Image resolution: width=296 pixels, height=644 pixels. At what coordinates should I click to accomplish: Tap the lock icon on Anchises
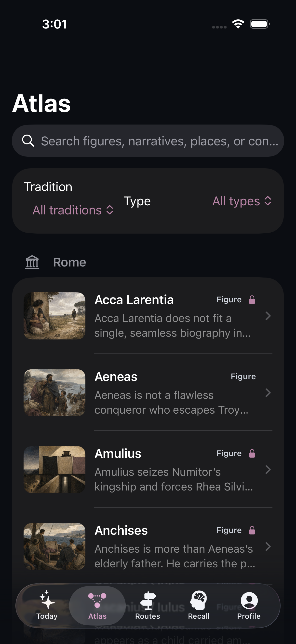tap(252, 530)
